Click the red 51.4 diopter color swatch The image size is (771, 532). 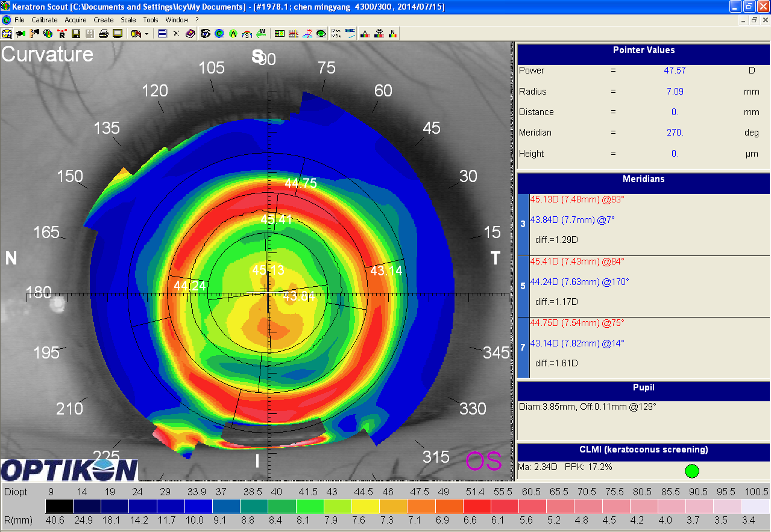(x=477, y=506)
